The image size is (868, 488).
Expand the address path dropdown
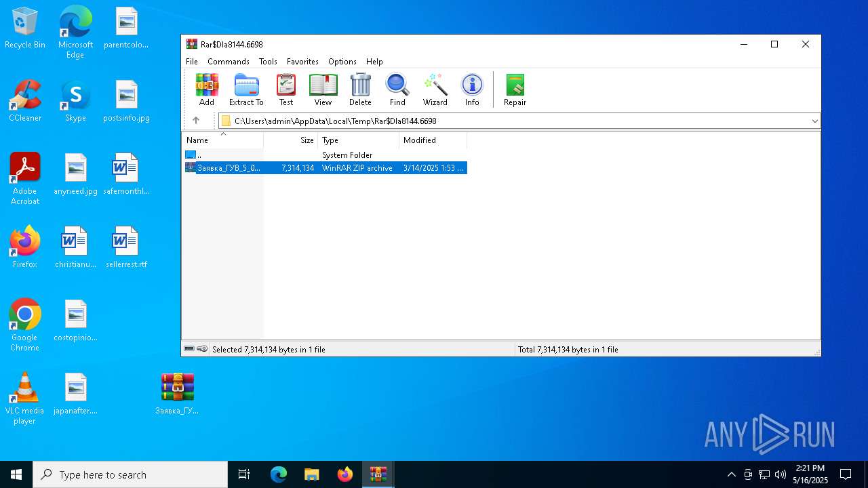(814, 121)
